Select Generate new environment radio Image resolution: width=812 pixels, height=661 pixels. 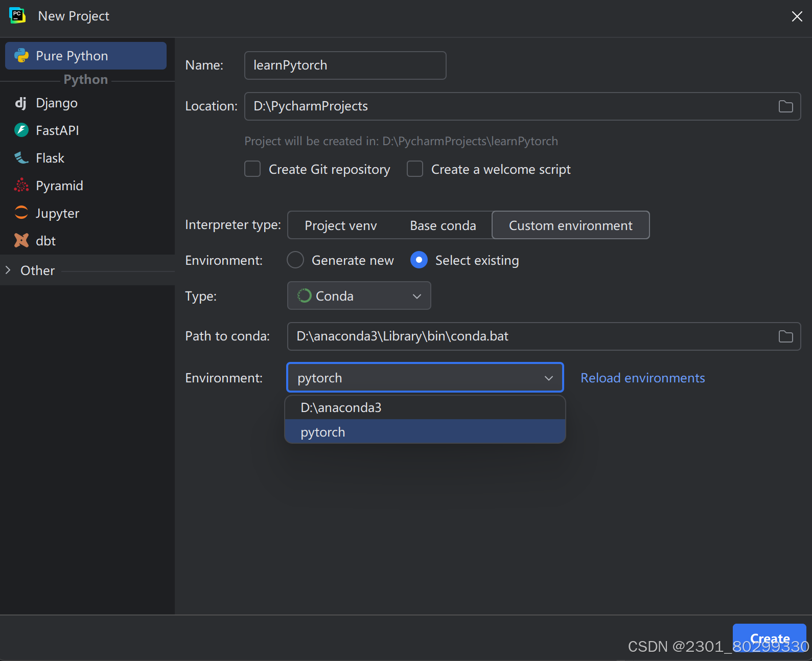(x=295, y=260)
